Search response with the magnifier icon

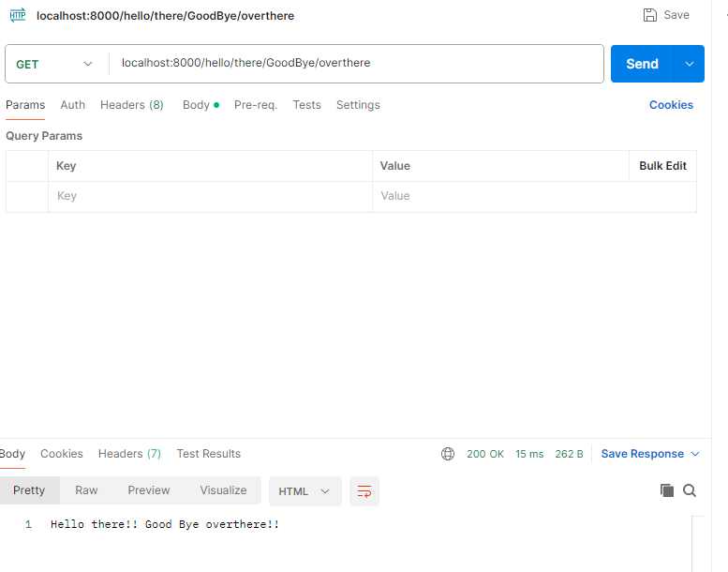pos(690,490)
